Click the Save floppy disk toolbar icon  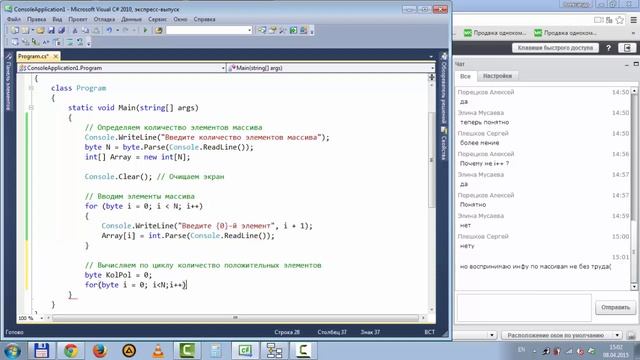tap(51, 30)
